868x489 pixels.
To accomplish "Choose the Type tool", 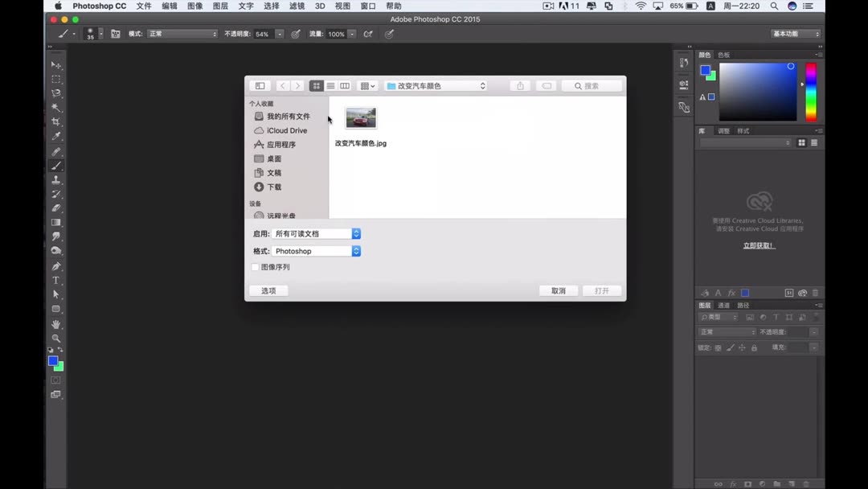I will click(56, 281).
